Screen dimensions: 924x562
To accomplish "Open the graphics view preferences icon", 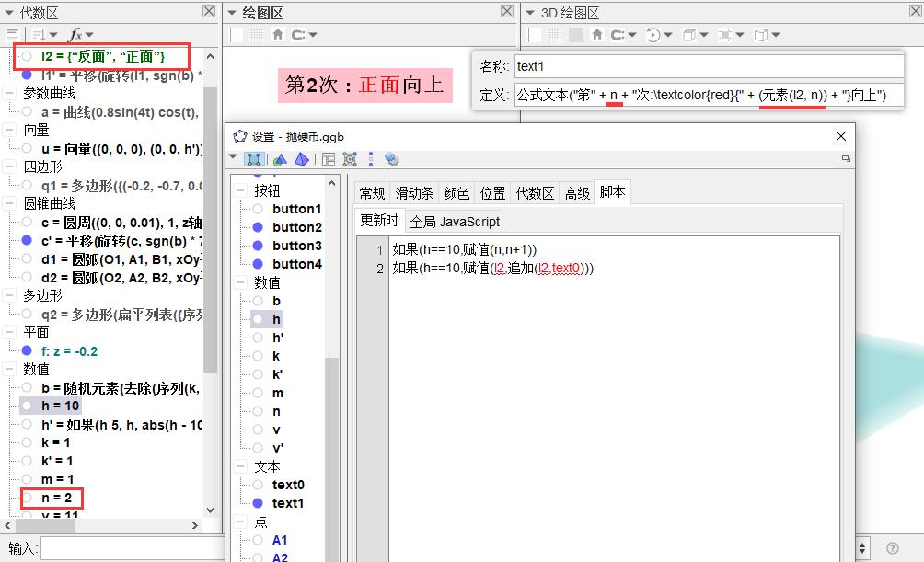I will coord(280,159).
